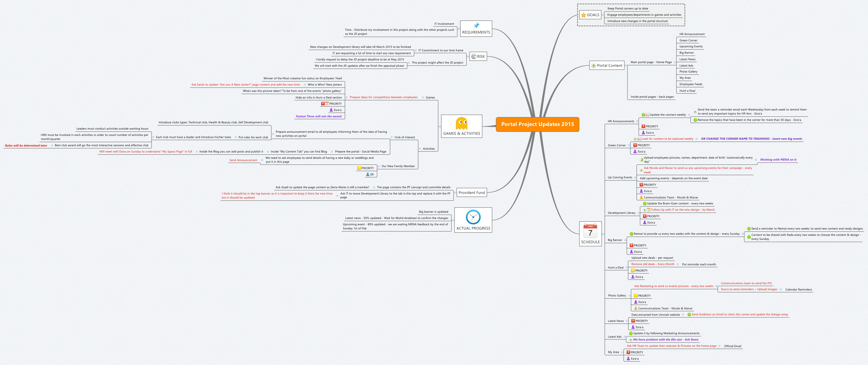Collapse the Activities branch
The height and width of the screenshot is (365, 868).
point(420,149)
